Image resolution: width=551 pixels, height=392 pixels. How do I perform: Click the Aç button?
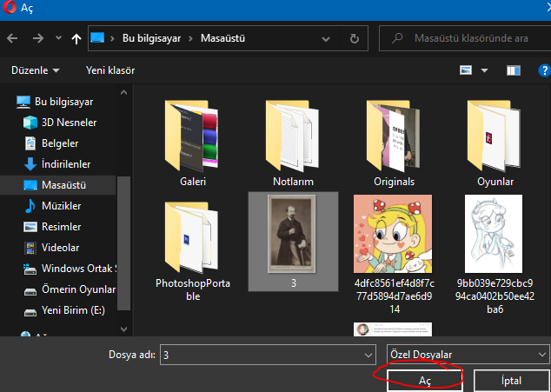[x=425, y=381]
